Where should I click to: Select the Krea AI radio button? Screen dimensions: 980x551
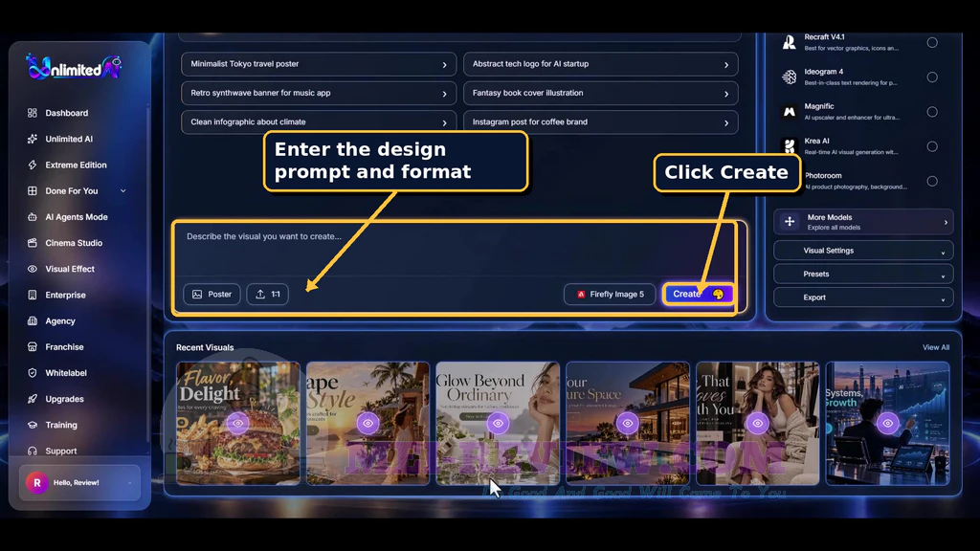[x=932, y=146]
